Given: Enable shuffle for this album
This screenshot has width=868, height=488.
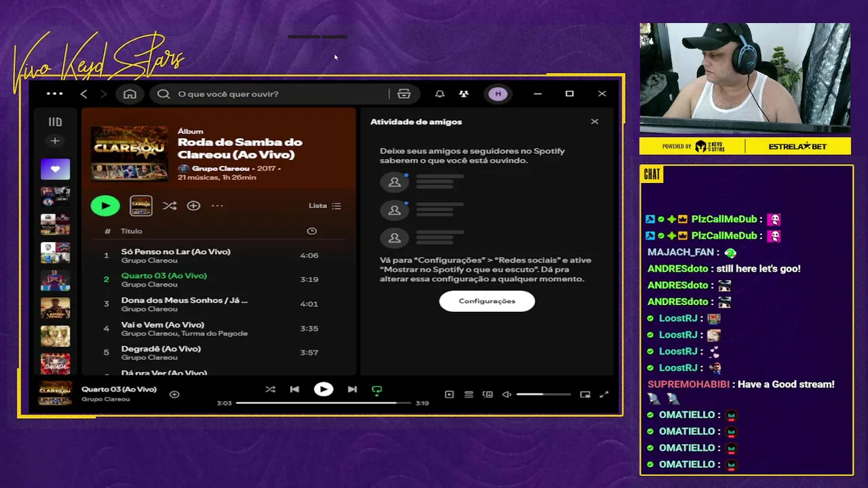Looking at the screenshot, I should (x=170, y=205).
